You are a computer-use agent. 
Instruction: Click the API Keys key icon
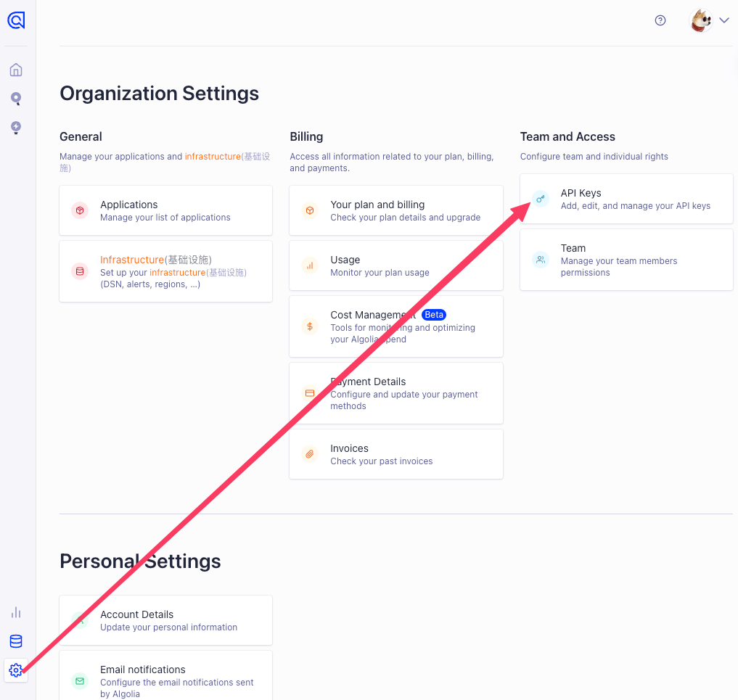(541, 199)
